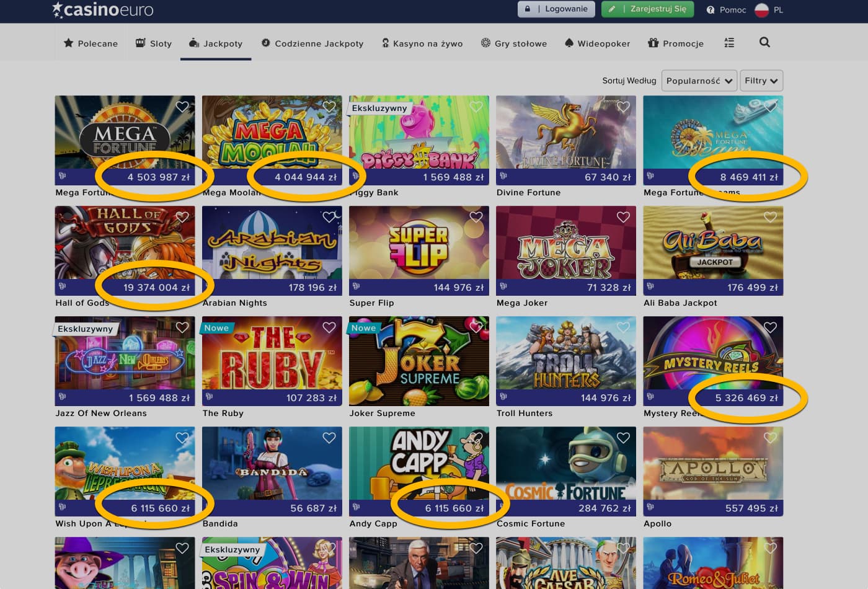
Task: Click jackpot icon on Ali Baba bar
Action: tap(650, 286)
